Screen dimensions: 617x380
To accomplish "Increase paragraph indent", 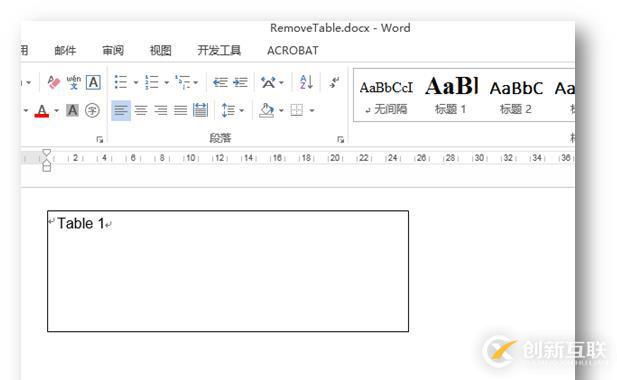I will [240, 83].
